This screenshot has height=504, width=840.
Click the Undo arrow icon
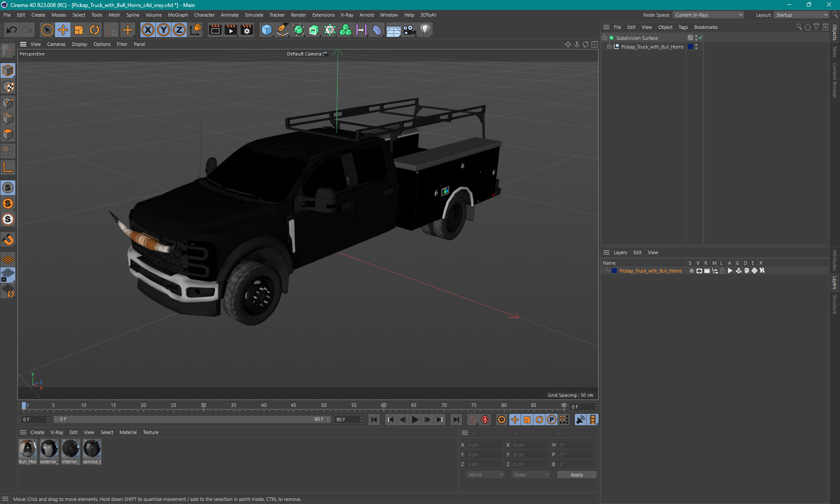[x=12, y=30]
